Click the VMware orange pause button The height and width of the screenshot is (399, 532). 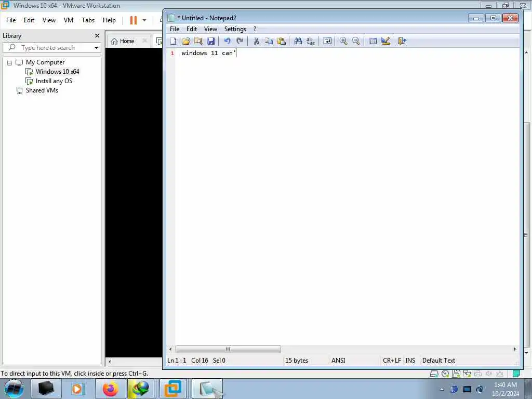[x=134, y=20]
